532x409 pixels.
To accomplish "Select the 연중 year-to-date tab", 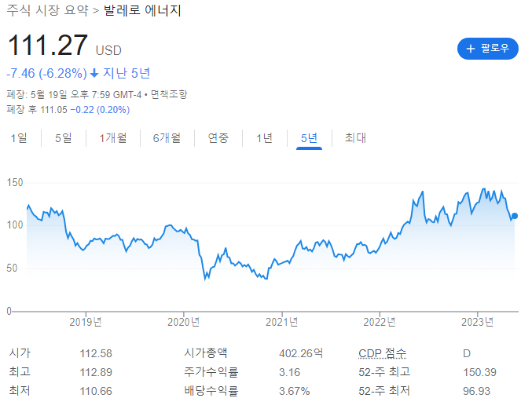I will click(x=218, y=138).
